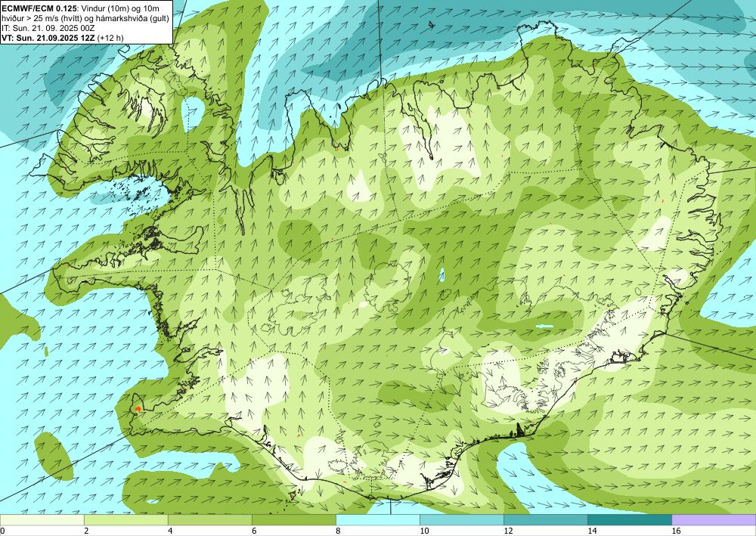Click the legend scale label "10"
Viewport: 756px width, 536px height.
(424, 531)
